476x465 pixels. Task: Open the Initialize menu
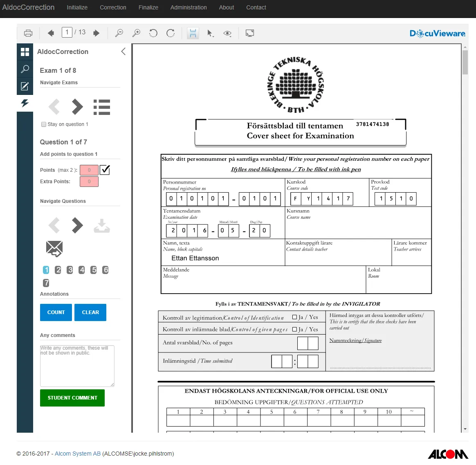coord(77,8)
